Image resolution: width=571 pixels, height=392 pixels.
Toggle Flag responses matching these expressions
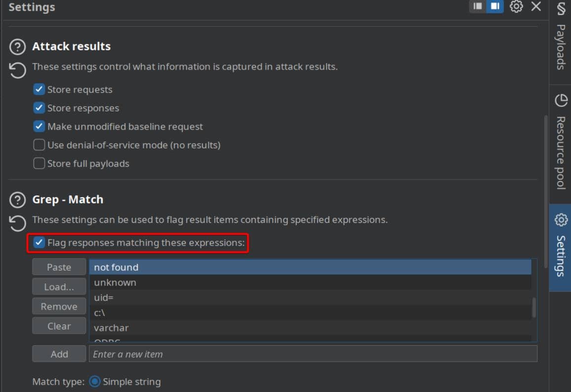coord(39,243)
